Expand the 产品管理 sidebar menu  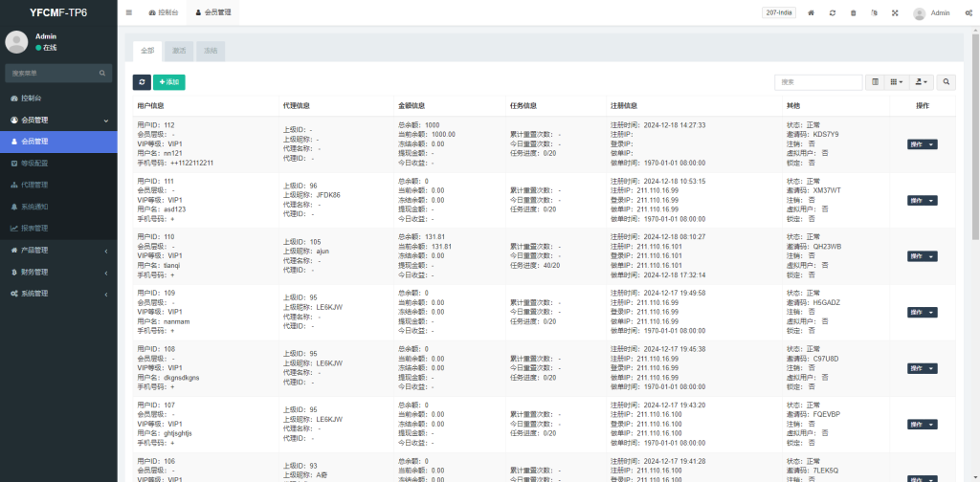[58, 251]
